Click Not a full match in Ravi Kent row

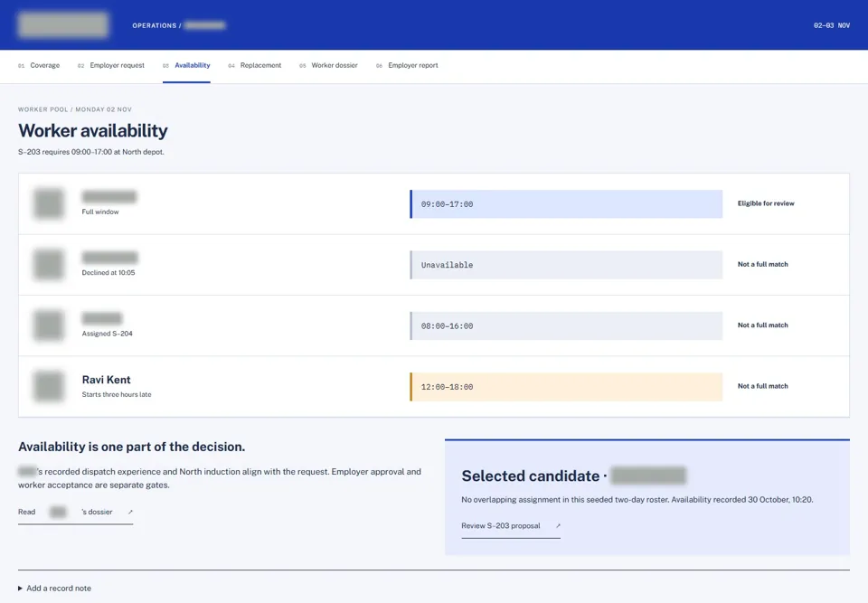[x=763, y=387]
